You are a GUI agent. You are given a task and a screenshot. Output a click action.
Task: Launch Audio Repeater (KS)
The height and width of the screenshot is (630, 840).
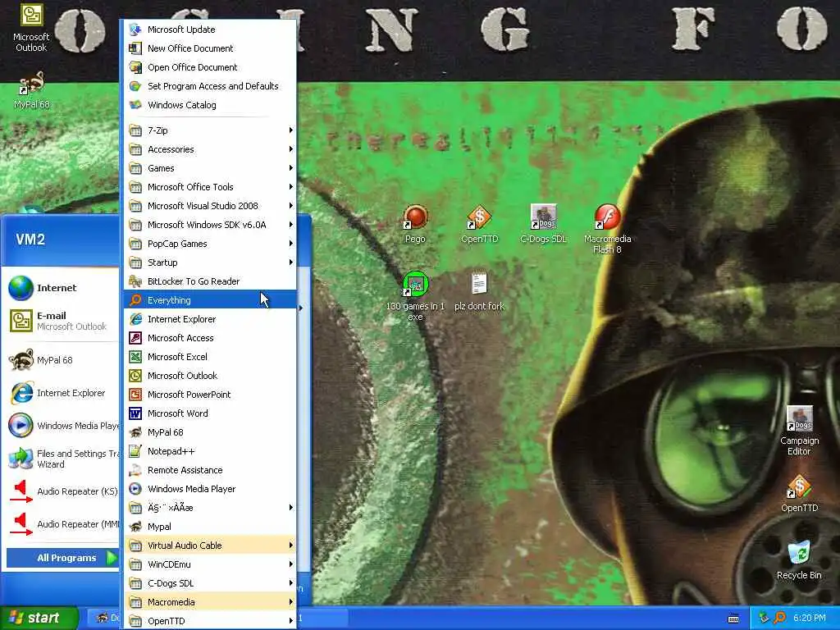(x=62, y=491)
